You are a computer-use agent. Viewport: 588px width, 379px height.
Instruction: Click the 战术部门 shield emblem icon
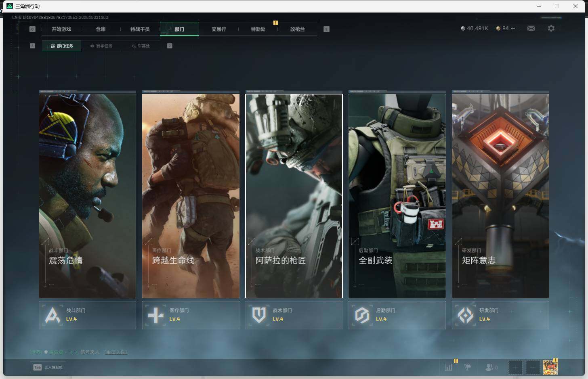[259, 315]
